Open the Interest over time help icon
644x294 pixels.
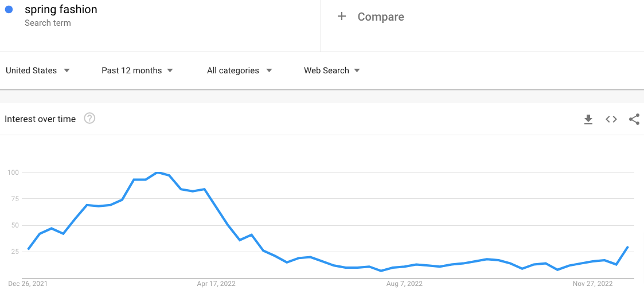tap(89, 119)
